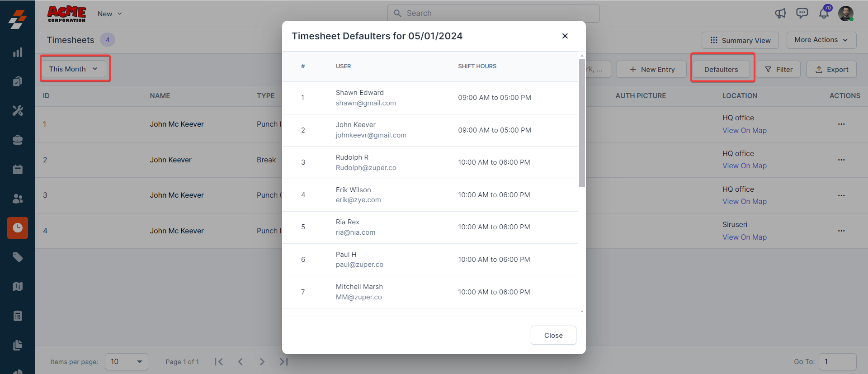This screenshot has height=374, width=868.
Task: Open the users icon in sidebar
Action: pyautogui.click(x=18, y=199)
